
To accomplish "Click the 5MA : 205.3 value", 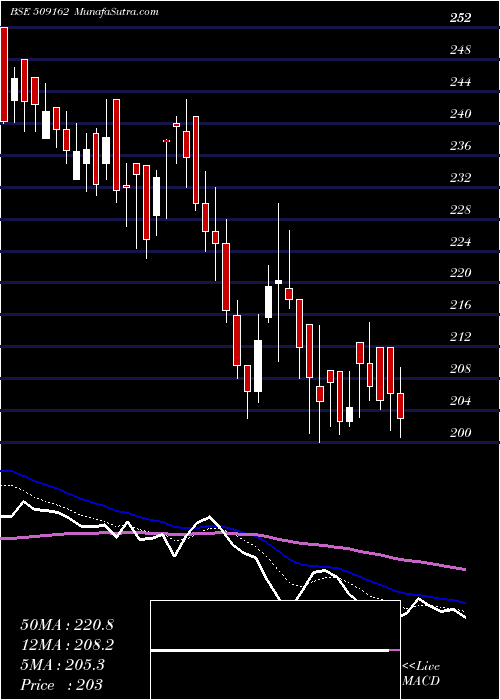I will pyautogui.click(x=62, y=665).
